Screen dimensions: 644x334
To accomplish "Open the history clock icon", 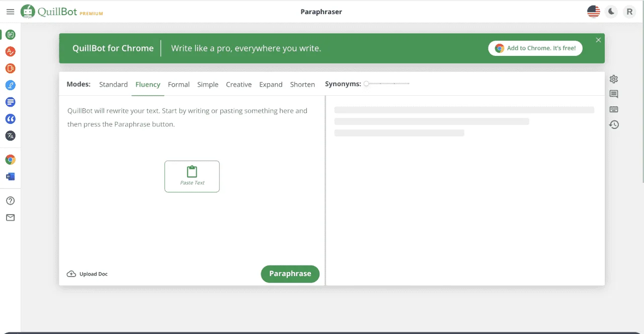I will (x=614, y=124).
